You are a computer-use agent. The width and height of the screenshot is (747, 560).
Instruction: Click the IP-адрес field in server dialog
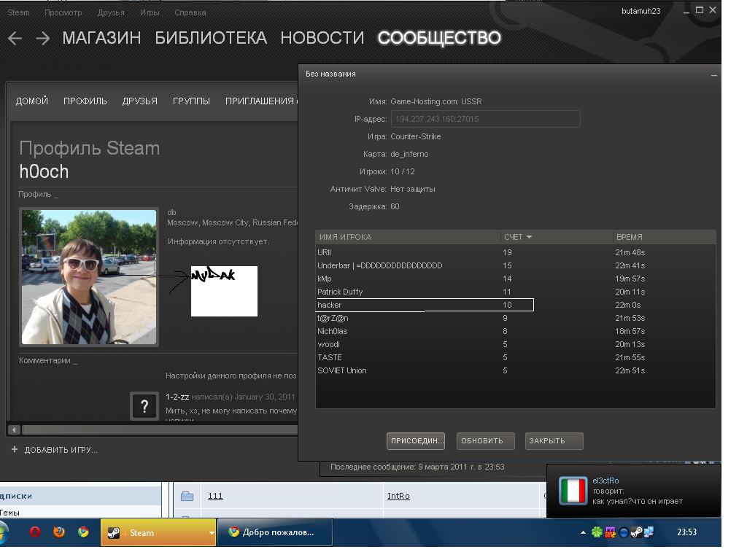tap(485, 119)
